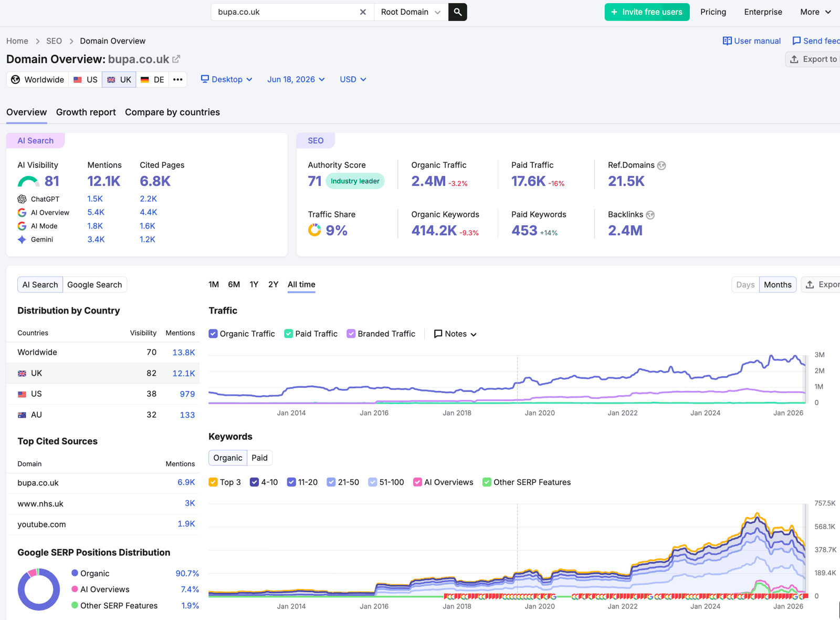
Task: Expand the Notes dropdown
Action: (x=455, y=334)
